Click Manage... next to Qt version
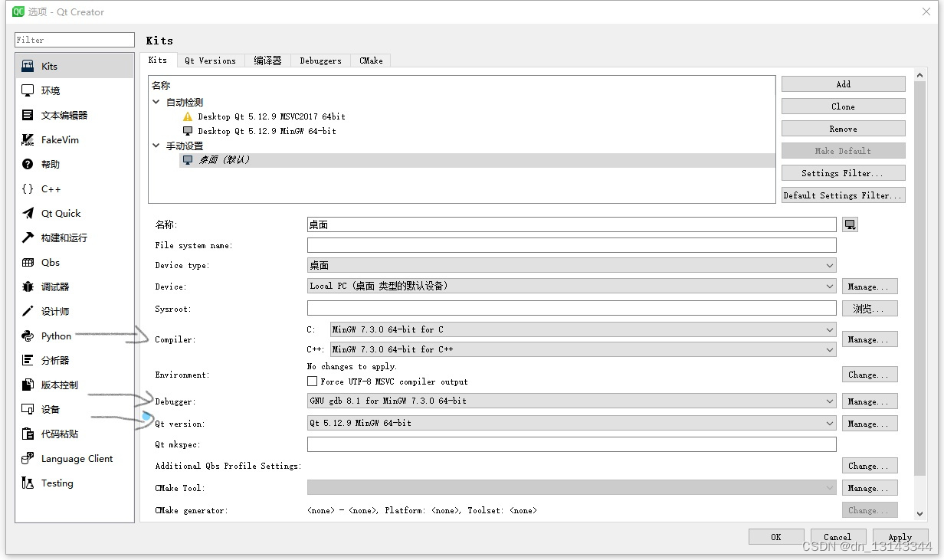The height and width of the screenshot is (560, 944). click(870, 424)
